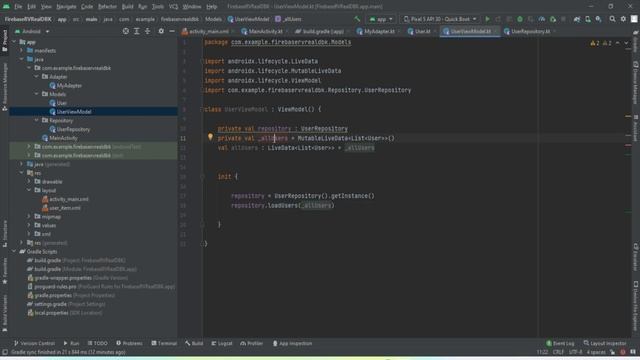Open Device File Explorer on right sidebar
This screenshot has width=640, height=360.
point(636,306)
